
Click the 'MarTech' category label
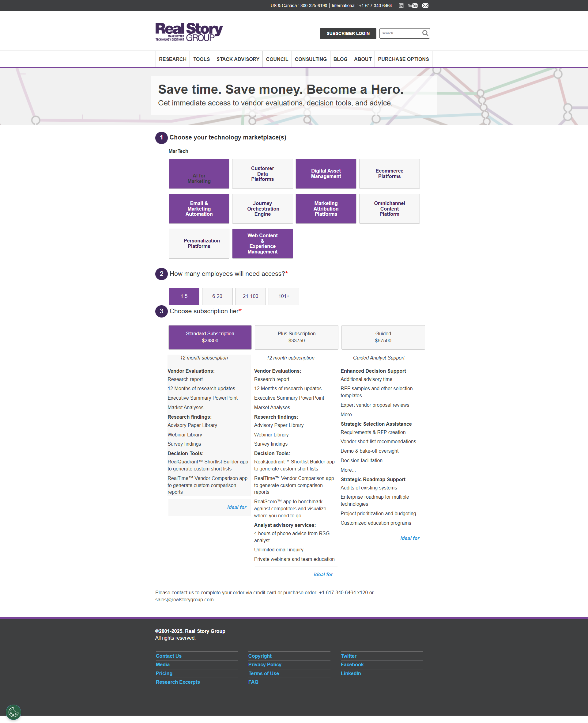point(178,151)
